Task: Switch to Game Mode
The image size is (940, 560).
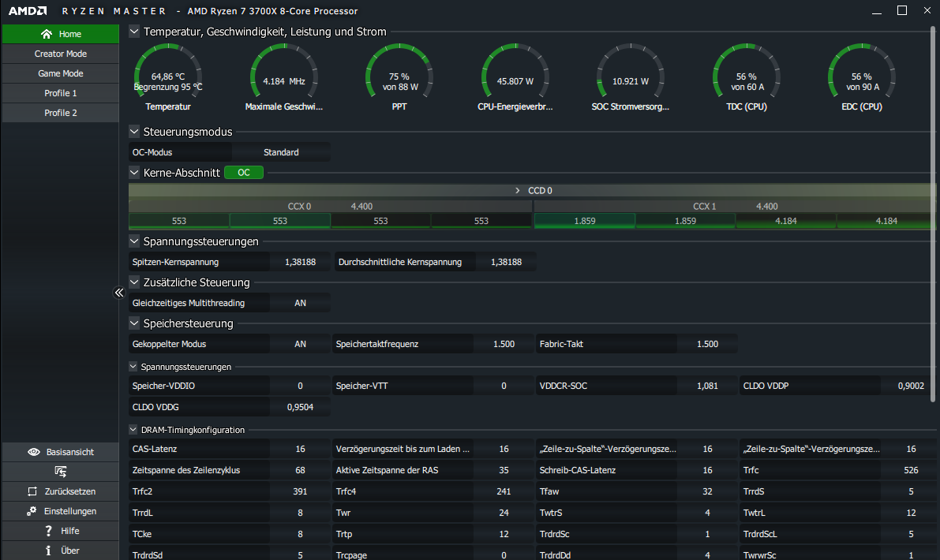Action: (x=61, y=73)
